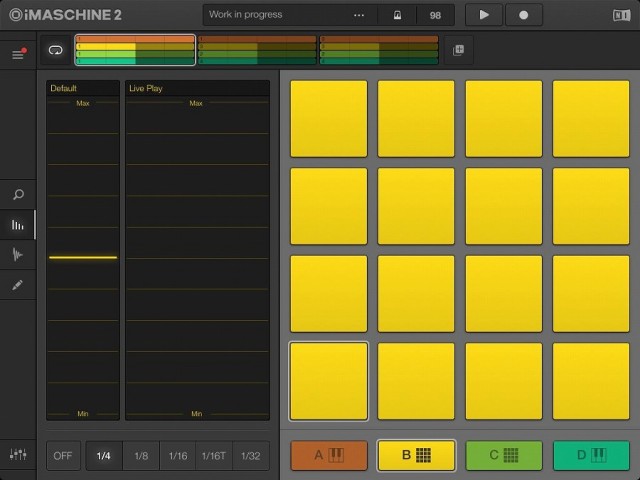The width and height of the screenshot is (640, 480).
Task: Start recording with the Record button
Action: coord(524,15)
